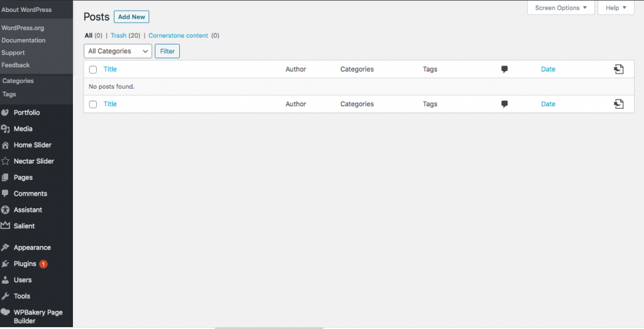Click the Tools wrench icon

pos(5,296)
